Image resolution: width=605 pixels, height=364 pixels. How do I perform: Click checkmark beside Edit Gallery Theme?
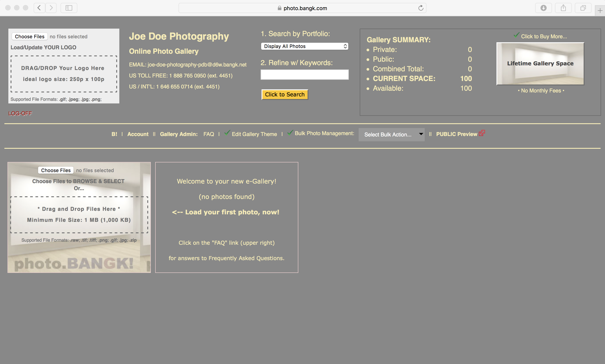[x=227, y=133]
